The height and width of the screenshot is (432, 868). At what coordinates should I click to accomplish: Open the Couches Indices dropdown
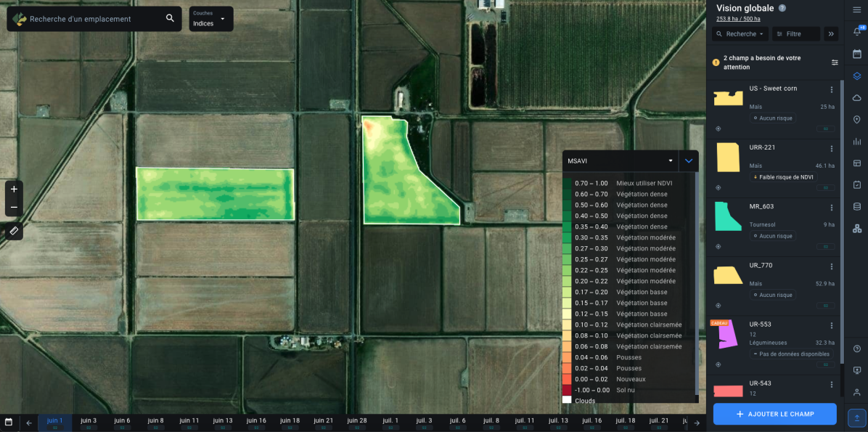point(211,19)
